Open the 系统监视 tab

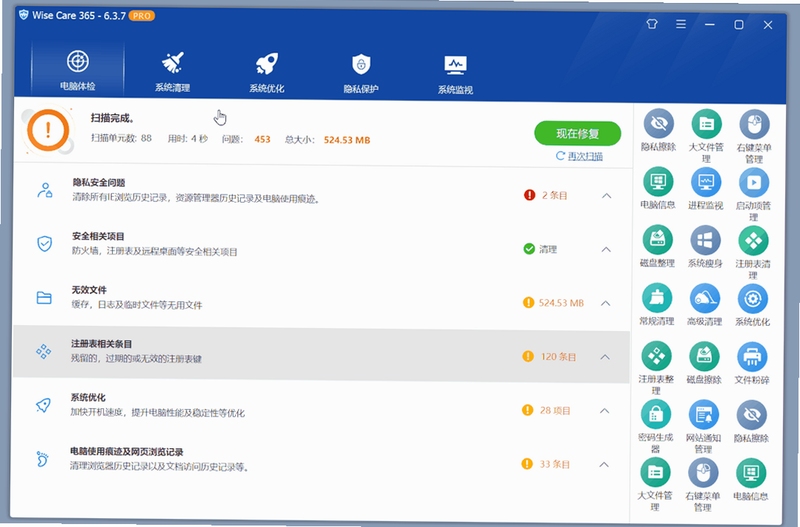(456, 73)
